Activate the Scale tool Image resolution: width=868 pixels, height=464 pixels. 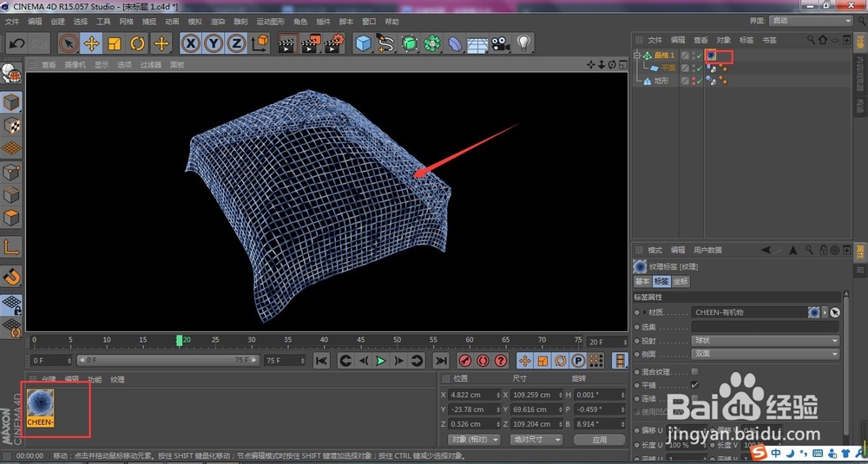[x=115, y=43]
